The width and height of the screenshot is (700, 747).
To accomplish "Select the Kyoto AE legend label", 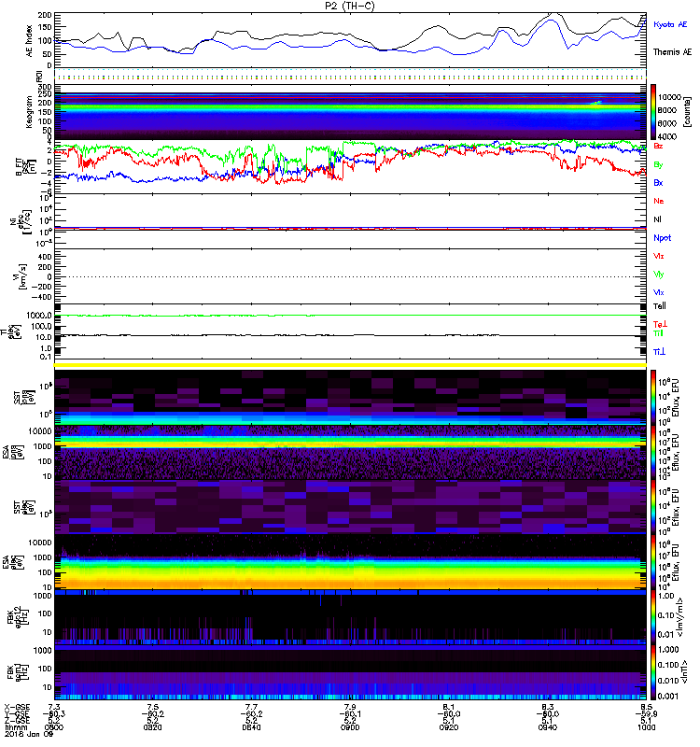I will pyautogui.click(x=670, y=24).
